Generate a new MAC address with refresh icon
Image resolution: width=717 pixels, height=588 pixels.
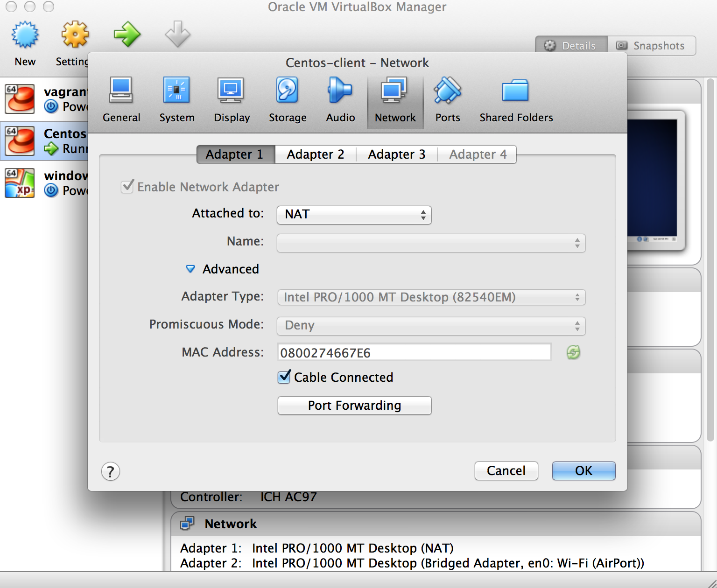[x=573, y=352]
